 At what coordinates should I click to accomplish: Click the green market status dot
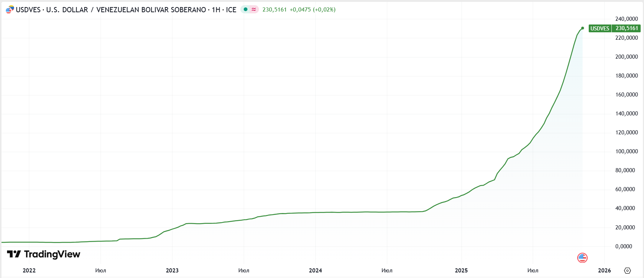[x=246, y=10]
